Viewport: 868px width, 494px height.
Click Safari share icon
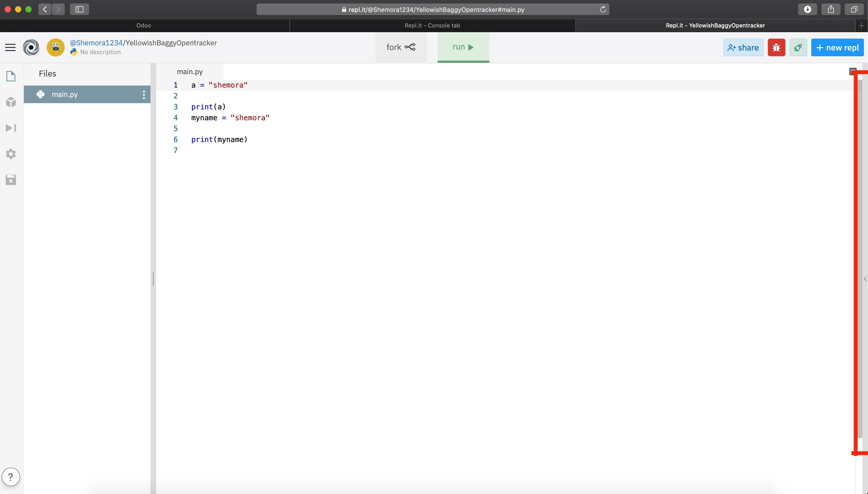click(831, 10)
